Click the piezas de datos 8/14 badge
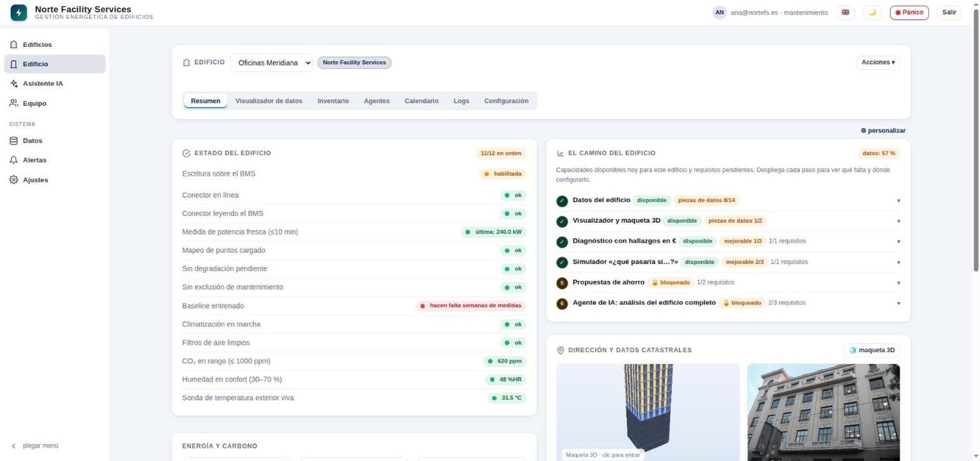The width and height of the screenshot is (980, 461). (706, 200)
